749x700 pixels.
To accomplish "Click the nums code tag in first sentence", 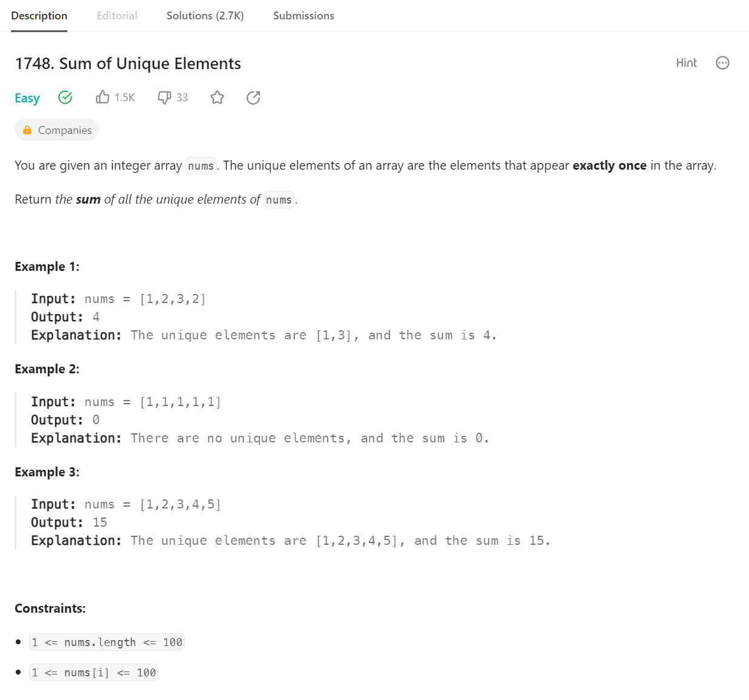I will 201,166.
